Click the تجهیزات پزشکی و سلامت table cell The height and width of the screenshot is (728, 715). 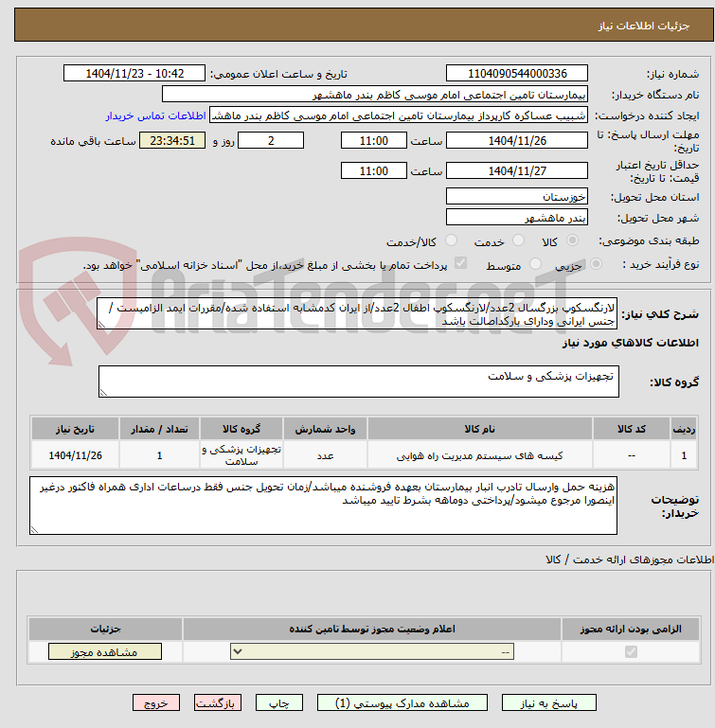point(241,456)
